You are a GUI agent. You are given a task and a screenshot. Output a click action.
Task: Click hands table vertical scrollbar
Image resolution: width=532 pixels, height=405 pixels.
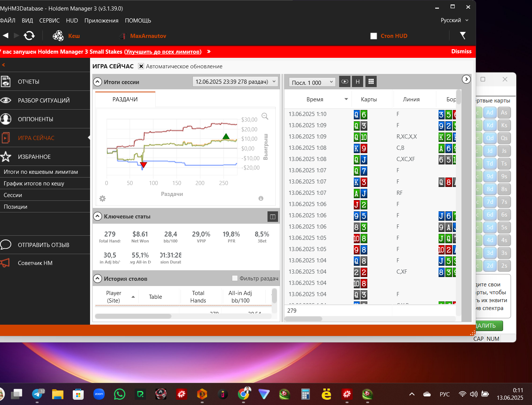point(458,97)
